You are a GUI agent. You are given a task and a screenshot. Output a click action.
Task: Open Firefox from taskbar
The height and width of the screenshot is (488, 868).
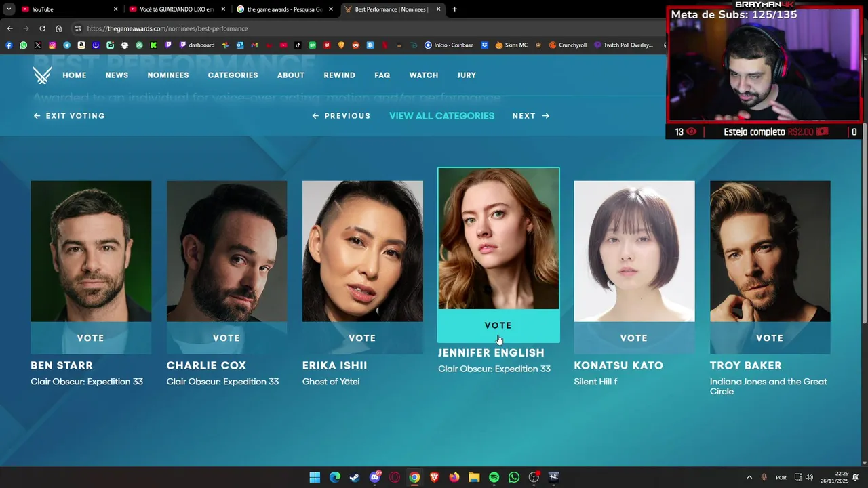tap(454, 477)
